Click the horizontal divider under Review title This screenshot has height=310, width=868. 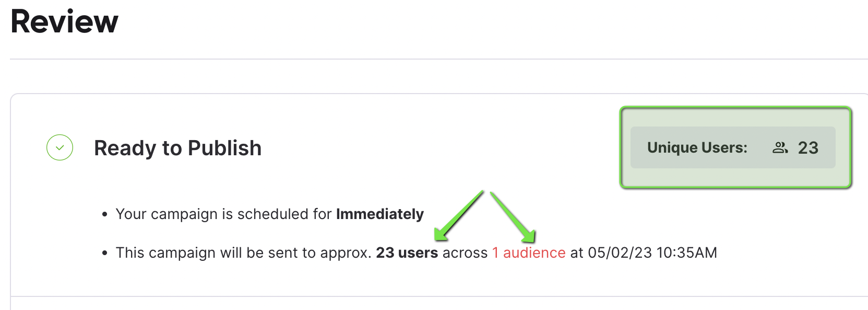pos(439,59)
